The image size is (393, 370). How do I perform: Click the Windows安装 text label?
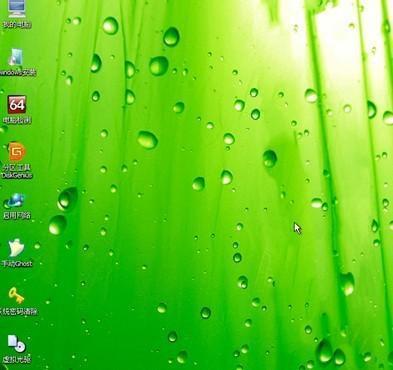[x=17, y=72]
